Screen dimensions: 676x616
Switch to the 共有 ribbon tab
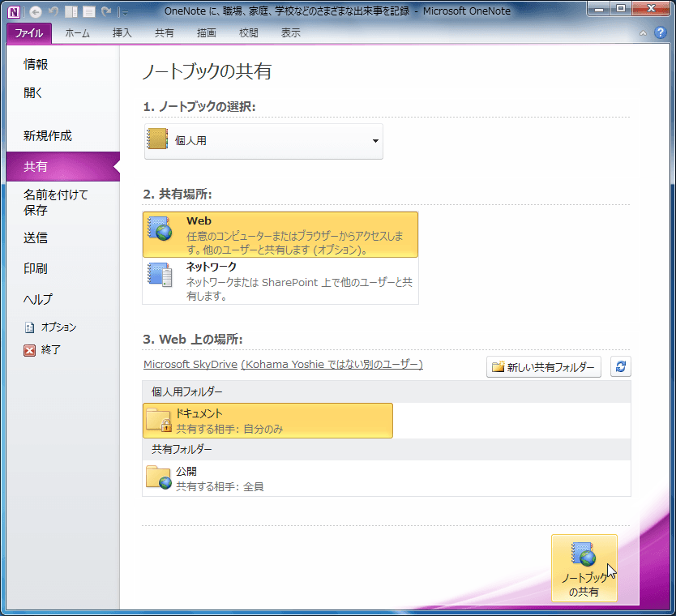[x=165, y=33]
